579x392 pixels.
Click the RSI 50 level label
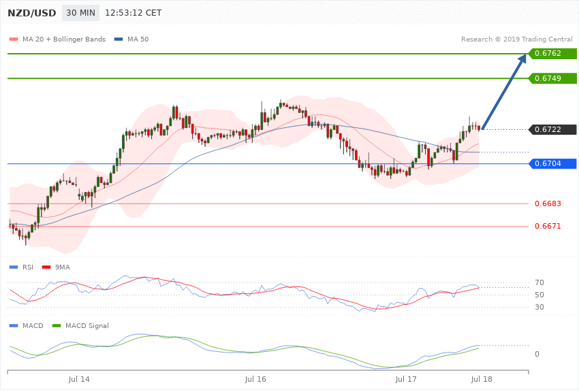coord(539,295)
